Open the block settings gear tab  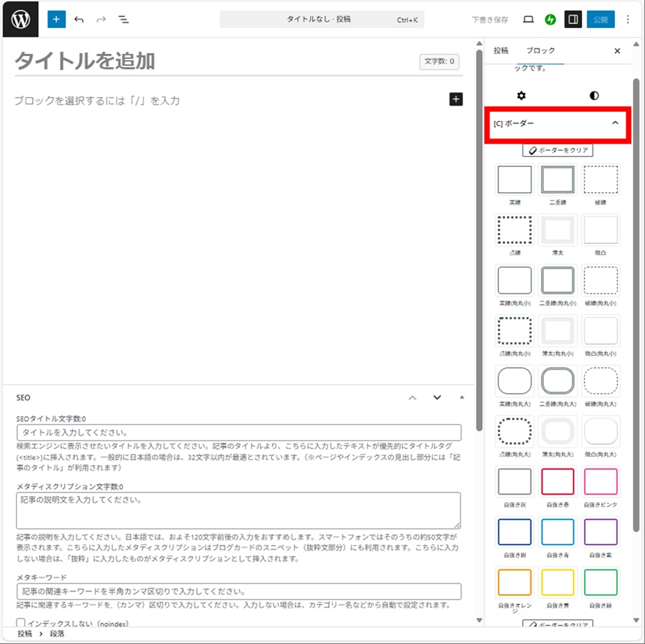point(521,96)
